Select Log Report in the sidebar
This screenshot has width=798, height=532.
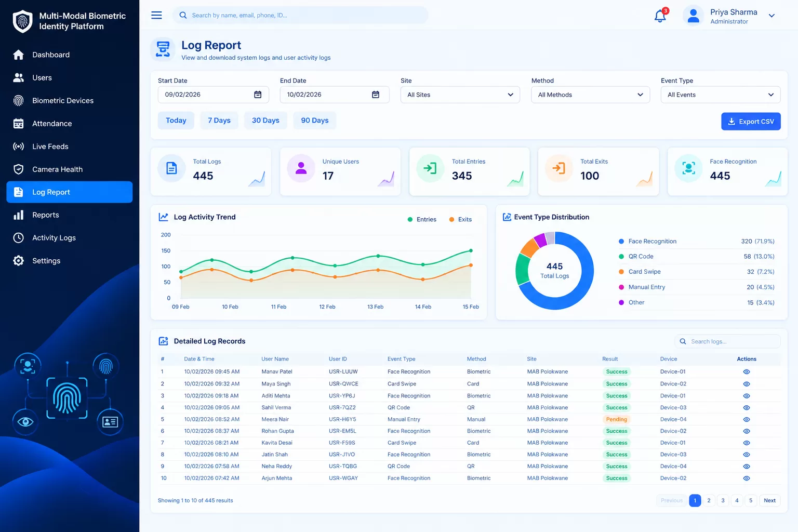[69, 192]
